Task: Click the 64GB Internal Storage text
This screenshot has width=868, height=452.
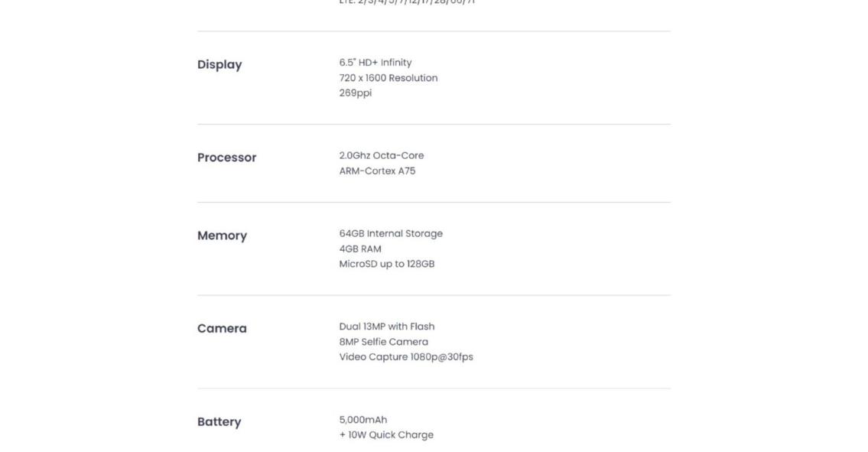Action: (391, 233)
